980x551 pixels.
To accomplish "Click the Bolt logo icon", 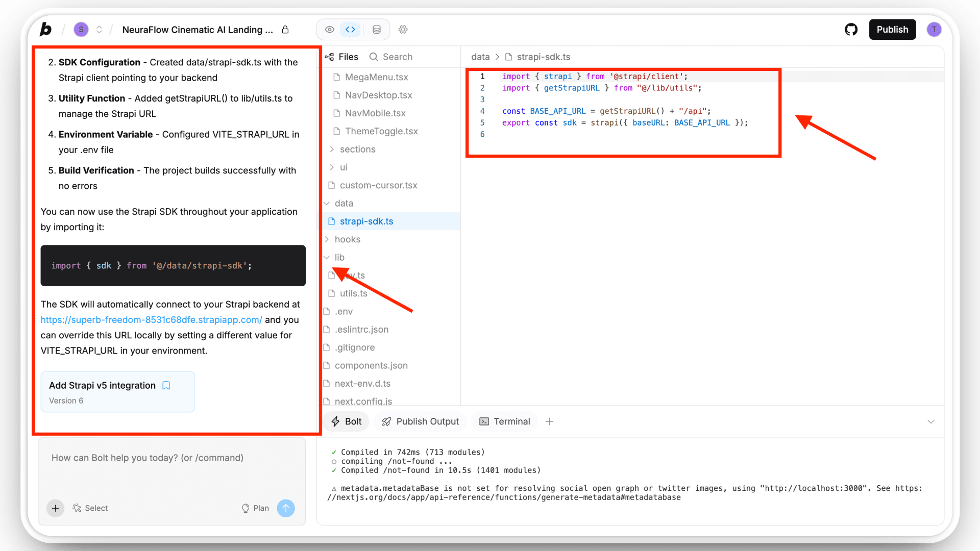I will point(46,30).
